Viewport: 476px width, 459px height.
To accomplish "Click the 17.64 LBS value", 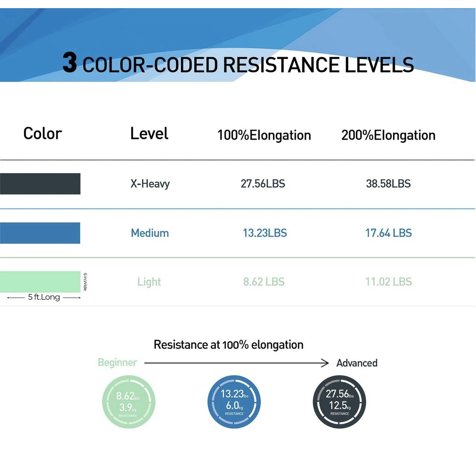I will click(x=389, y=233).
